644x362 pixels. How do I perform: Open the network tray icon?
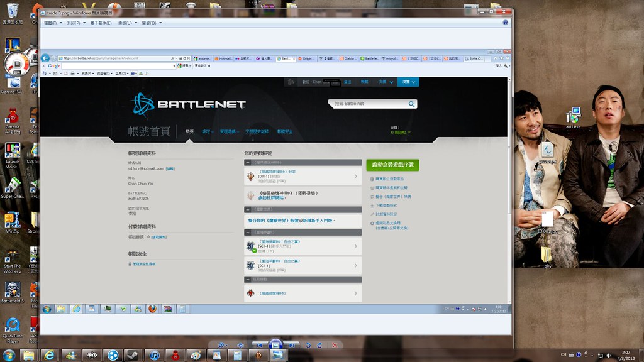coord(600,356)
